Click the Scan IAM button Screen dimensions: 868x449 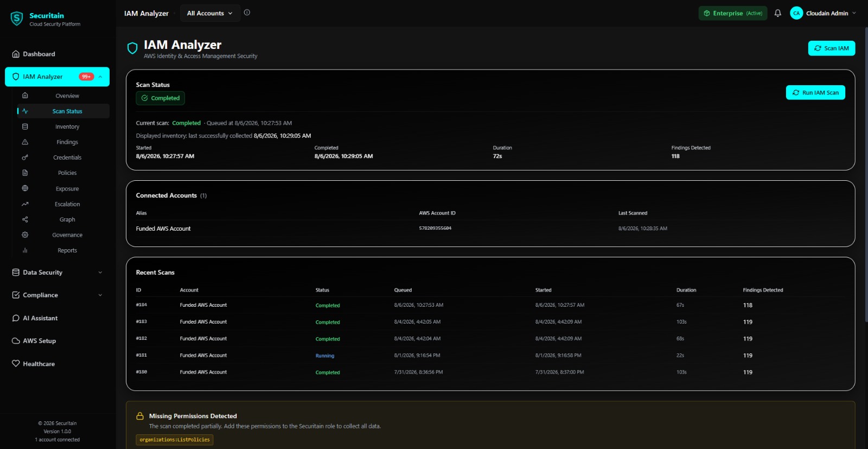coord(832,48)
